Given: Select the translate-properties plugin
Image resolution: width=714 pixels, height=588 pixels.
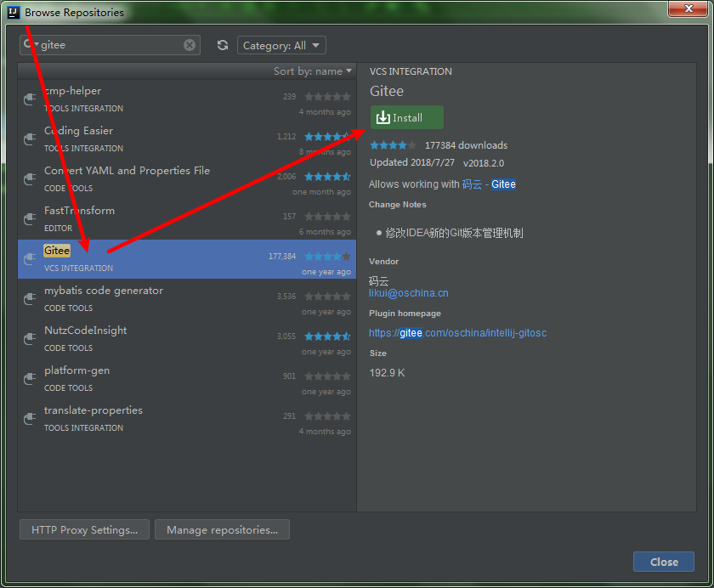Looking at the screenshot, I should tap(187, 419).
